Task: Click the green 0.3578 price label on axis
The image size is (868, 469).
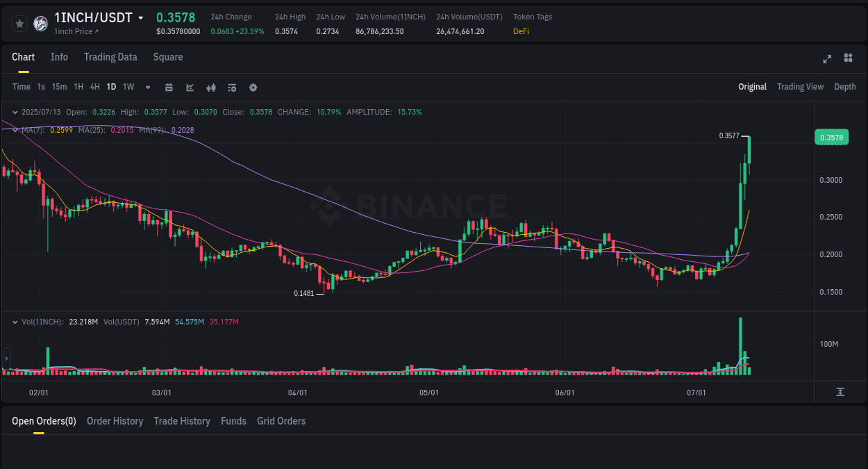Action: (x=831, y=137)
